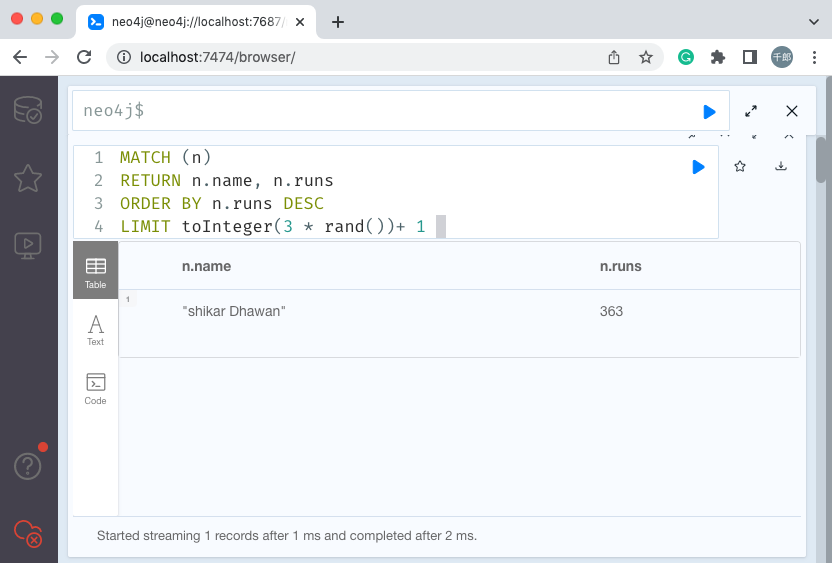Click the ORDER BY line in query

click(222, 204)
